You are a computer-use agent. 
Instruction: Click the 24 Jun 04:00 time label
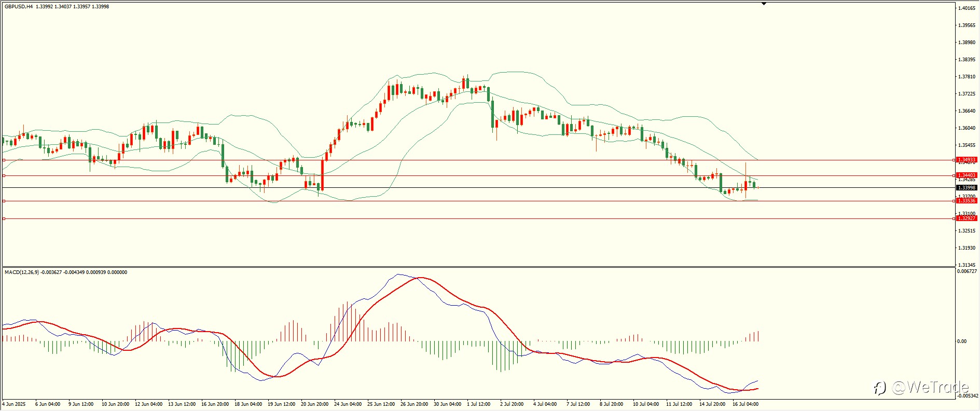tap(348, 404)
